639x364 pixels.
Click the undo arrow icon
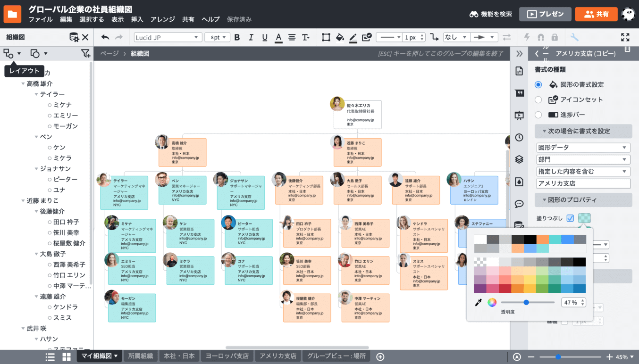coord(105,37)
